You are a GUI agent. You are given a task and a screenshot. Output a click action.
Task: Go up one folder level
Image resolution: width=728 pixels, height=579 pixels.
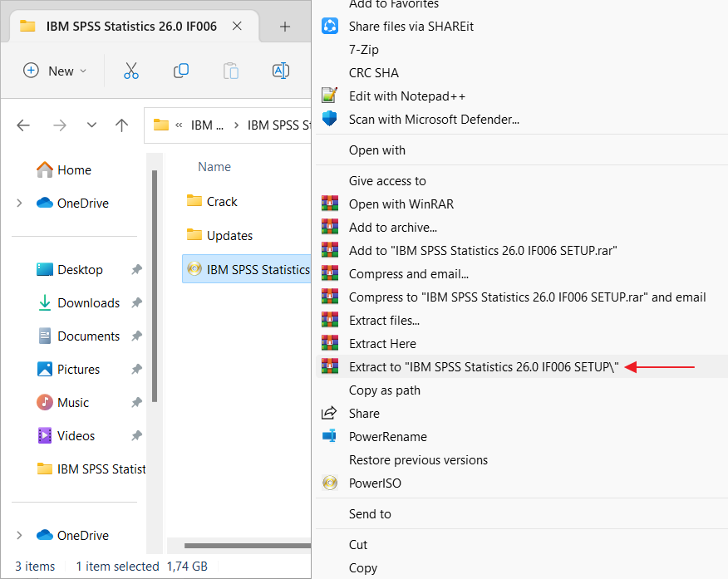click(121, 125)
